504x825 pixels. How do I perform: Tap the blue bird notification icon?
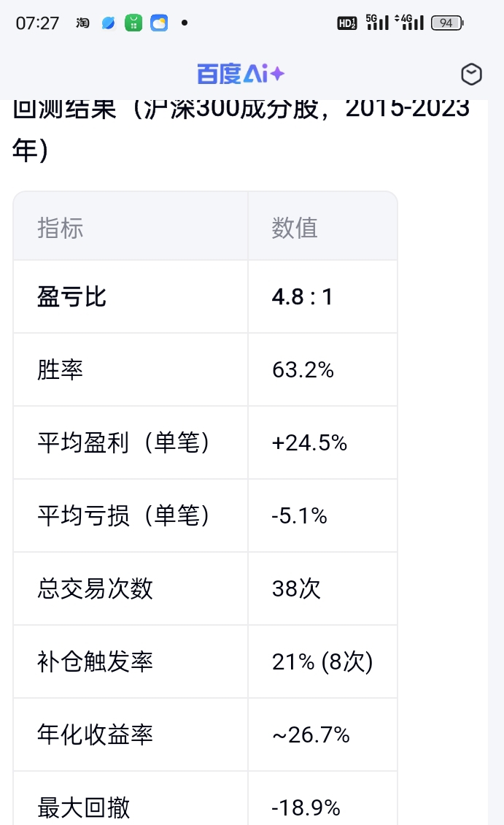pos(108,23)
